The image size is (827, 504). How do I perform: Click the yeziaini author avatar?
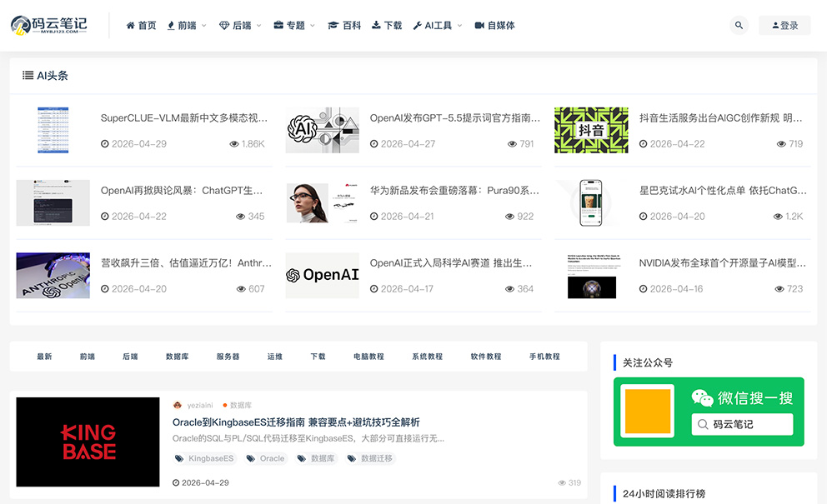click(x=178, y=406)
